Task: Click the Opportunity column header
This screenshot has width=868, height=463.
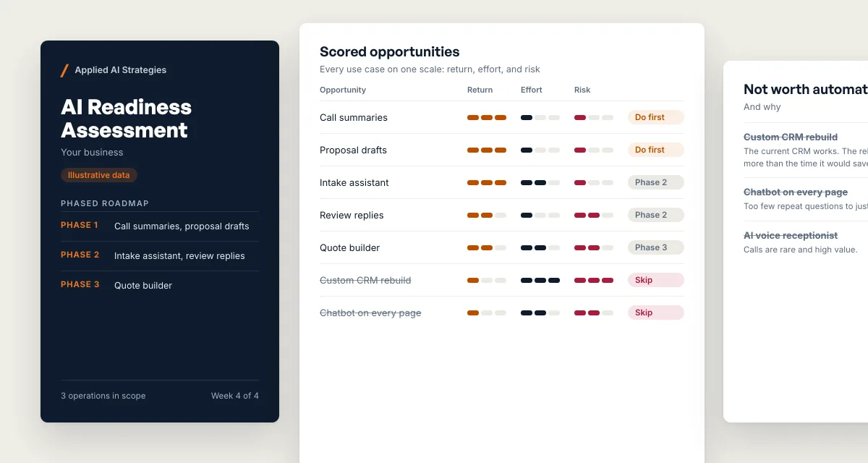Action: (x=343, y=90)
